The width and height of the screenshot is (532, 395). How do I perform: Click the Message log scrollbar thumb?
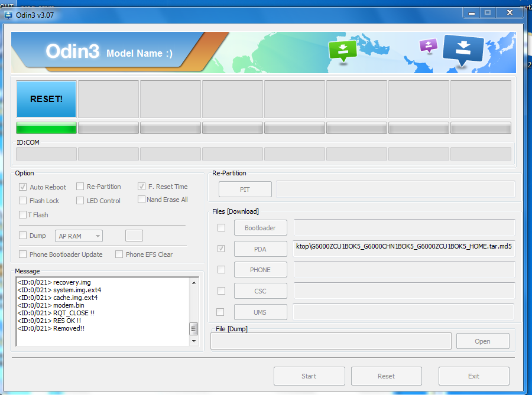pos(194,329)
